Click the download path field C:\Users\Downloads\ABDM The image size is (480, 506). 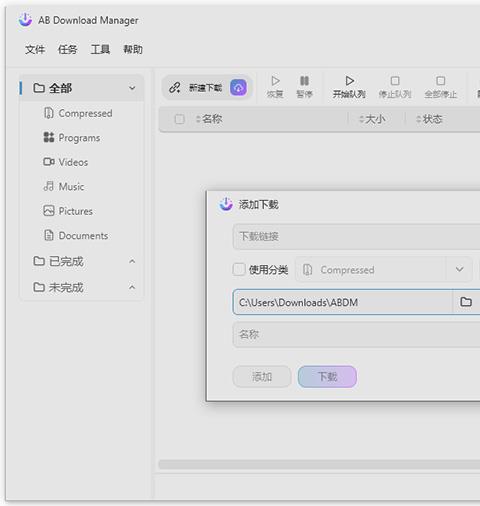(x=342, y=302)
